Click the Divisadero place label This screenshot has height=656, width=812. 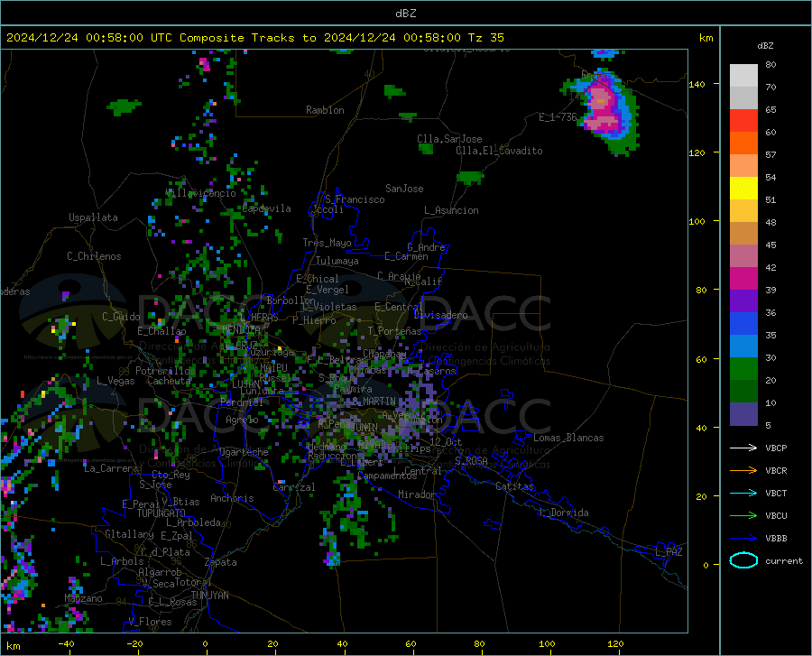click(440, 315)
